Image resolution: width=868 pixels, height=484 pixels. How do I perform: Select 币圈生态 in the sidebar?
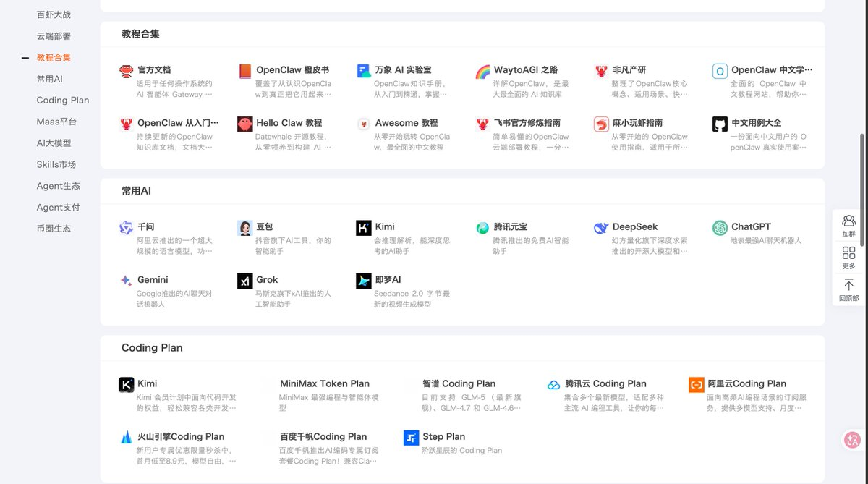click(x=54, y=229)
